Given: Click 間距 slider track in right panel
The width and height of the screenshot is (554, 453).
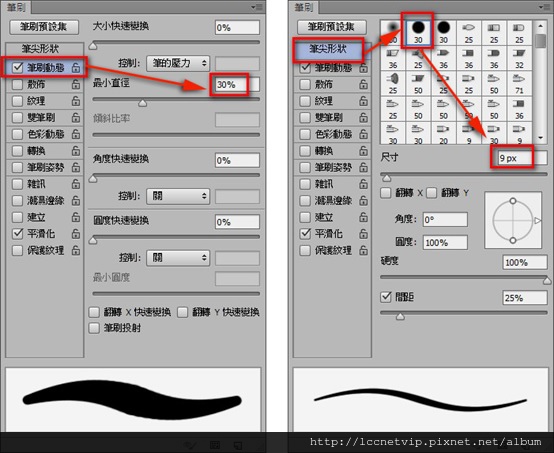Looking at the screenshot, I should tap(464, 313).
